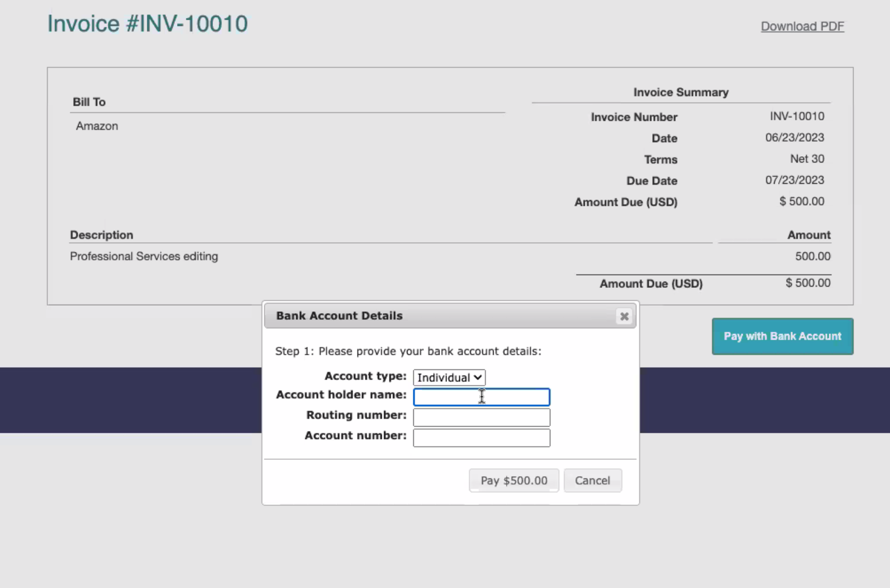Click the invoice number value INV-10010

click(797, 116)
